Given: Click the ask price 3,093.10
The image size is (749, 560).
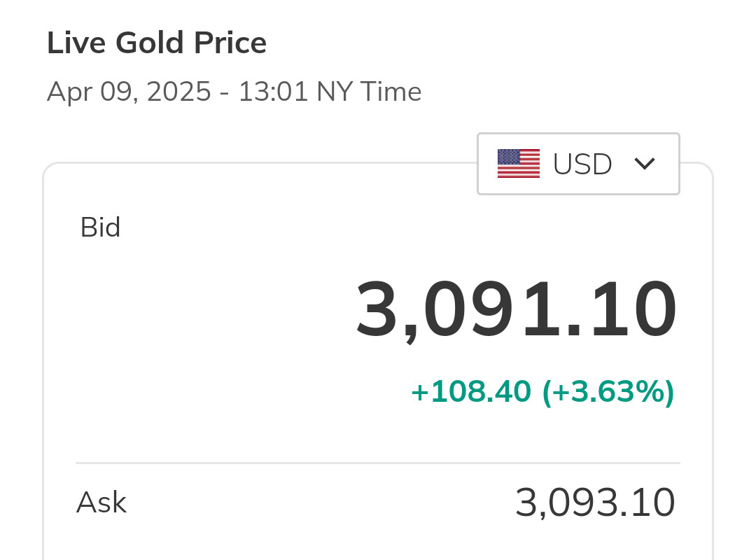Looking at the screenshot, I should click(595, 503).
